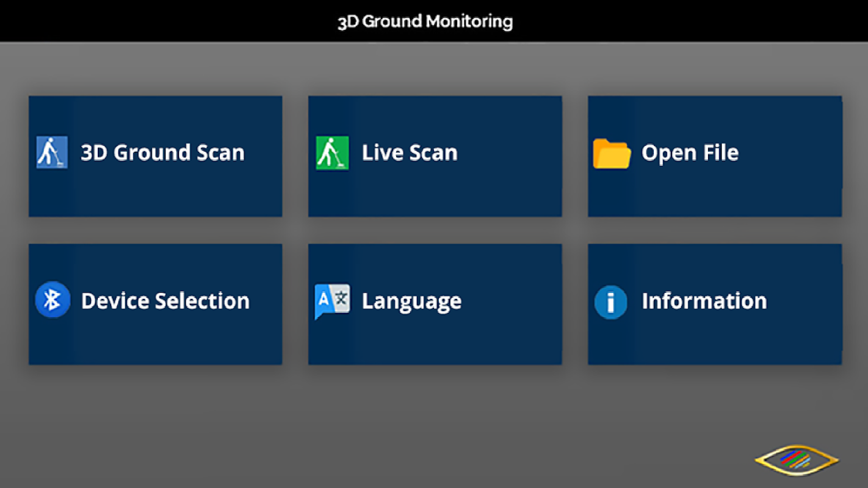Click blank right side of Information tile

805,304
